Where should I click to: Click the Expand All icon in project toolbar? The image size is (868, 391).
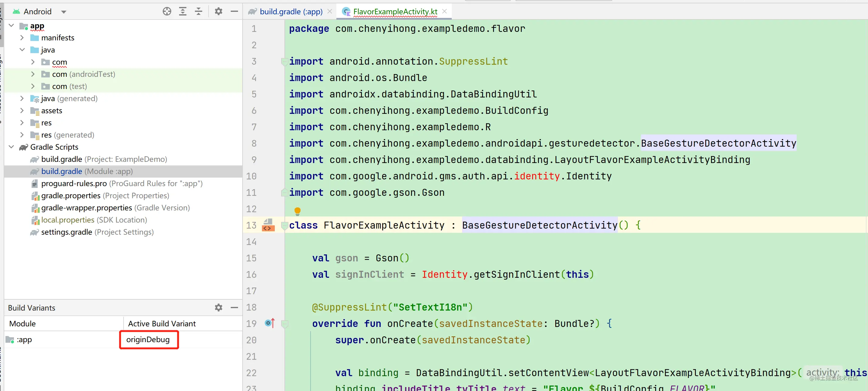click(x=183, y=12)
